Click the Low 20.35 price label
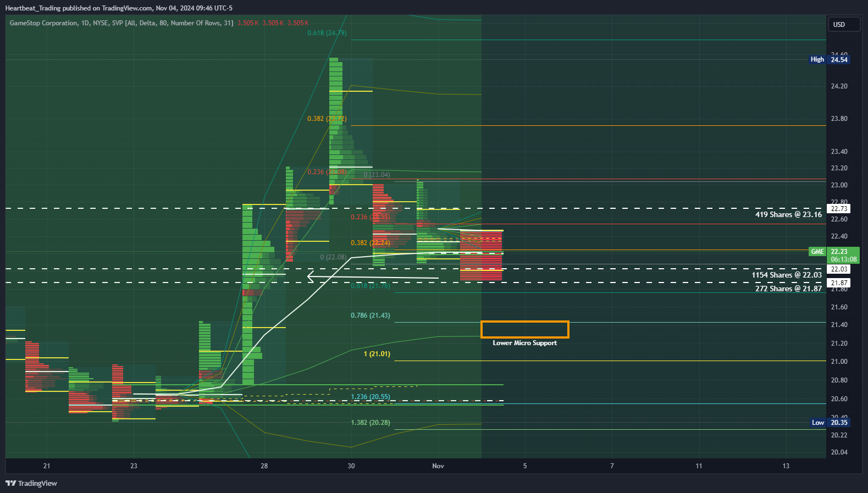This screenshot has height=493, width=868. (830, 423)
